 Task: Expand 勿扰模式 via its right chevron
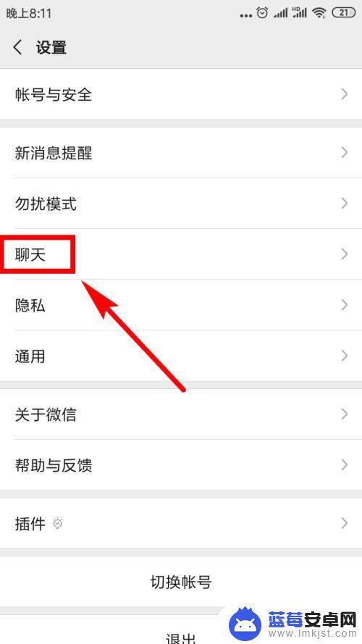pyautogui.click(x=345, y=204)
